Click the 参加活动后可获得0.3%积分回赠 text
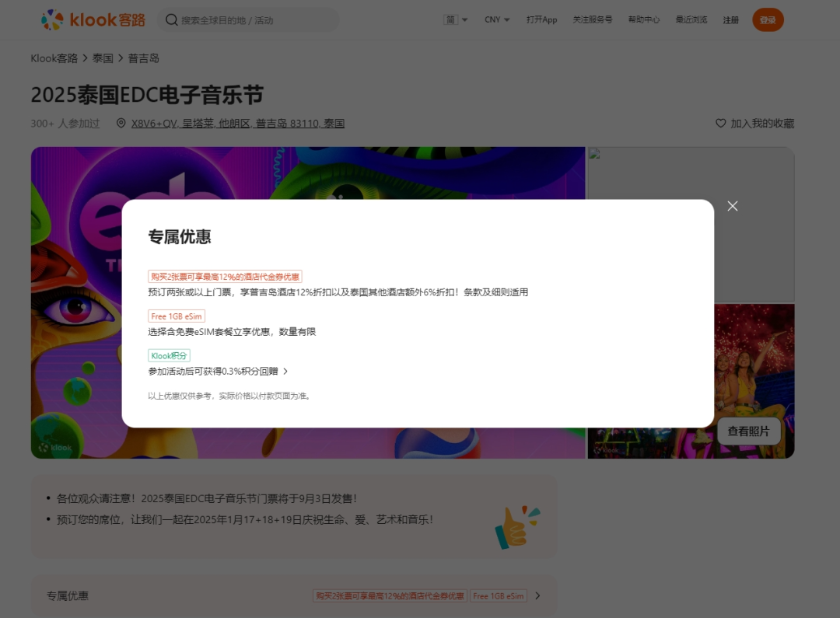The image size is (840, 618). [x=213, y=371]
